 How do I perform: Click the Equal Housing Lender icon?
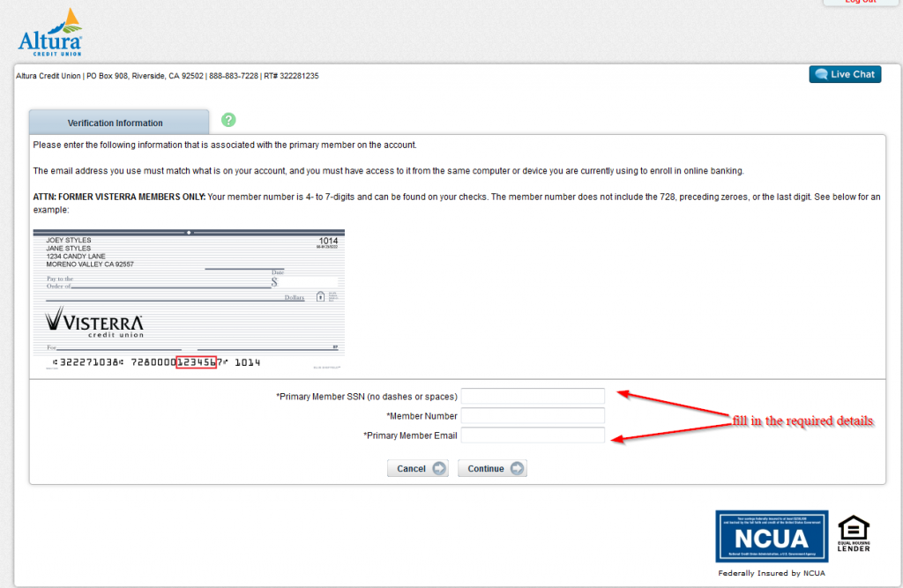tap(853, 533)
